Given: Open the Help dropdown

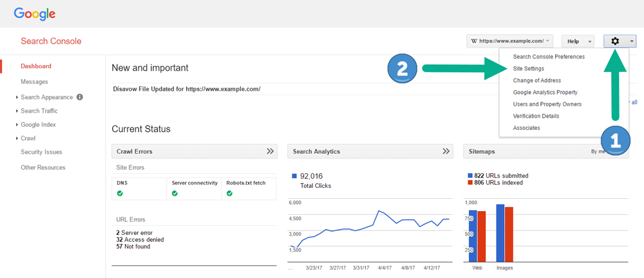Looking at the screenshot, I should coord(578,41).
